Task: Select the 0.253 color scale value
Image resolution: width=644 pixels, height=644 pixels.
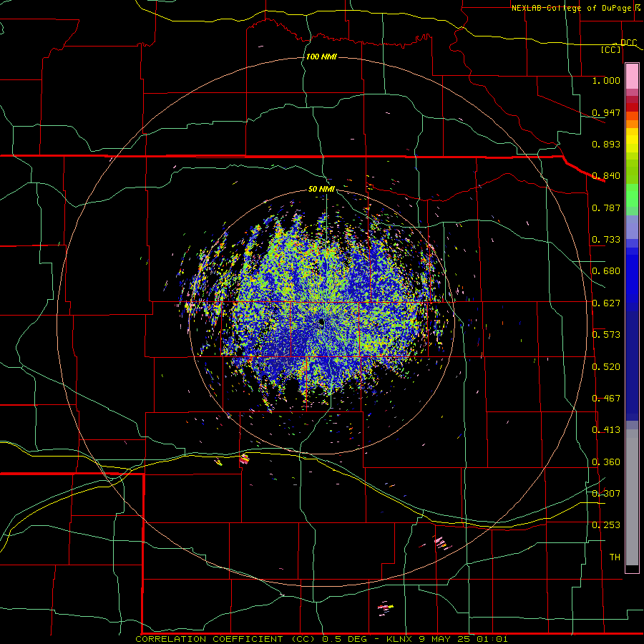Action: click(x=606, y=525)
